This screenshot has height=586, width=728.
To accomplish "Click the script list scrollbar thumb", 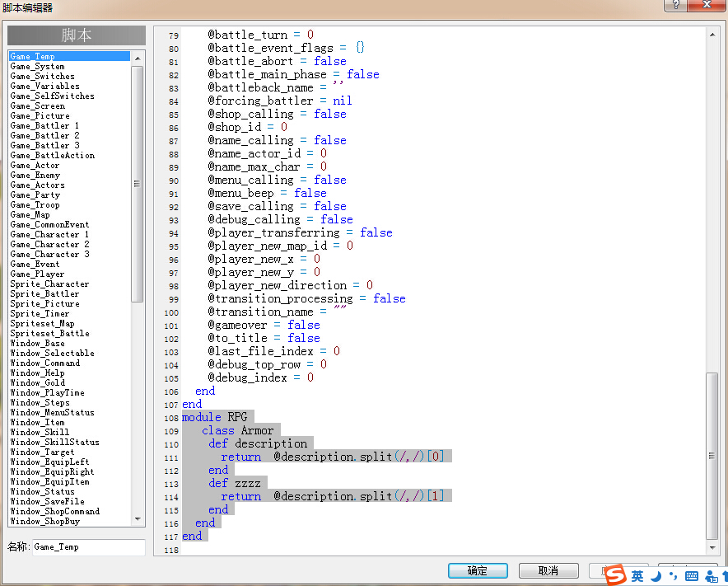I will point(138,184).
